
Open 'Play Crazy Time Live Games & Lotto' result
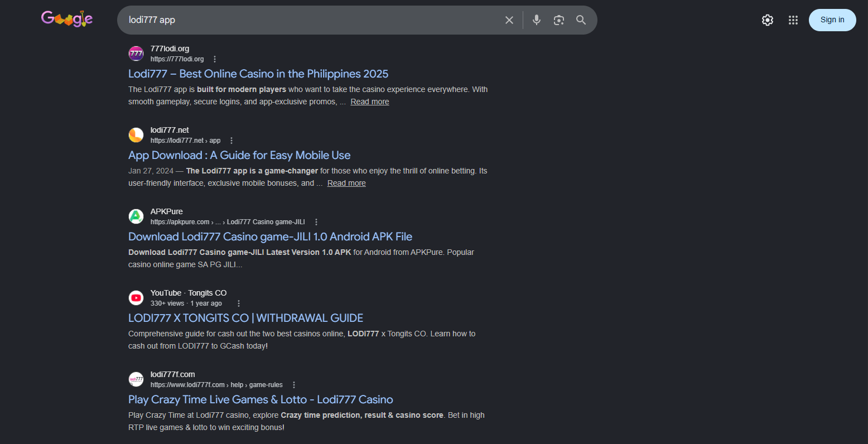261,399
